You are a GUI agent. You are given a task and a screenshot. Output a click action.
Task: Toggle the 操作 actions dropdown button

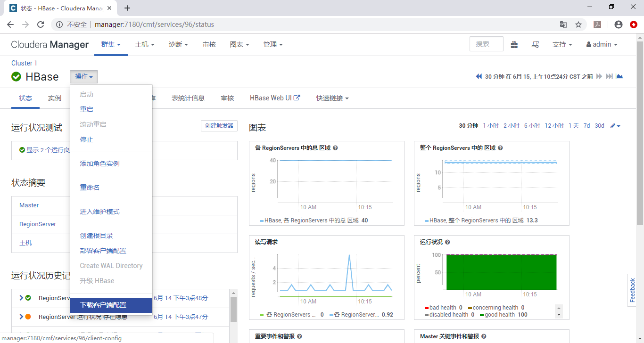(84, 77)
